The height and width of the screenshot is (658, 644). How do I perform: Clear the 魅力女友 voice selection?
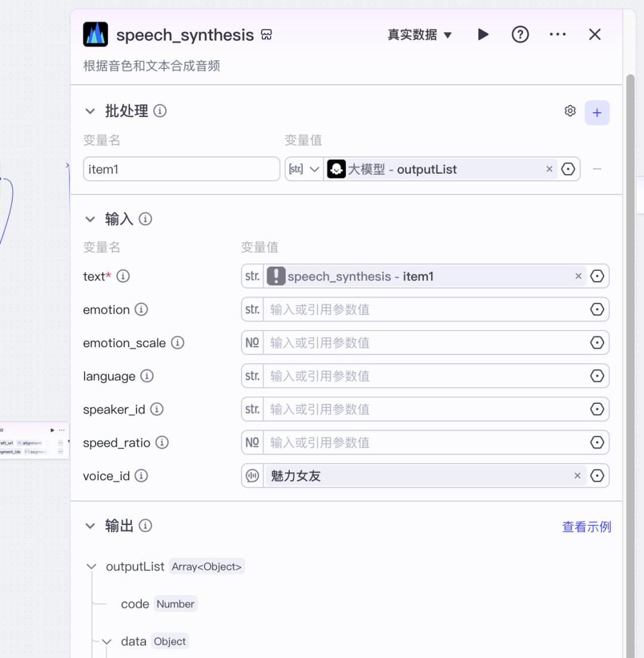point(577,476)
